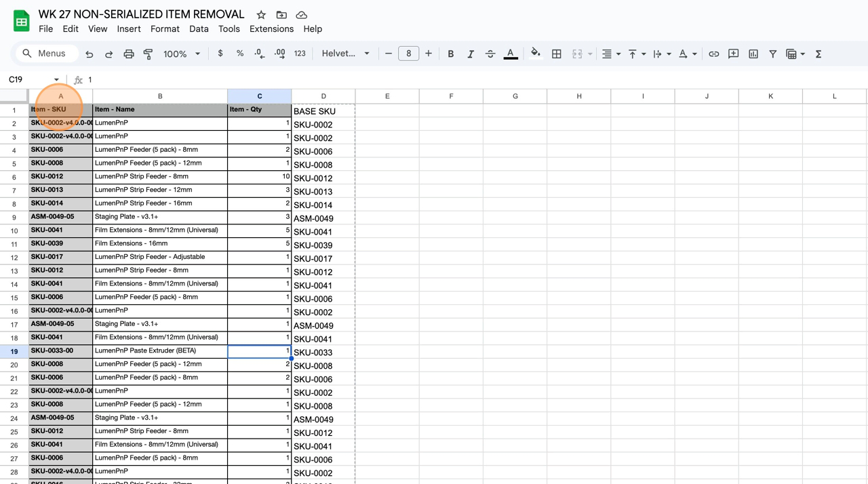The width and height of the screenshot is (868, 484).
Task: Toggle strikethrough formatting
Action: click(x=490, y=54)
